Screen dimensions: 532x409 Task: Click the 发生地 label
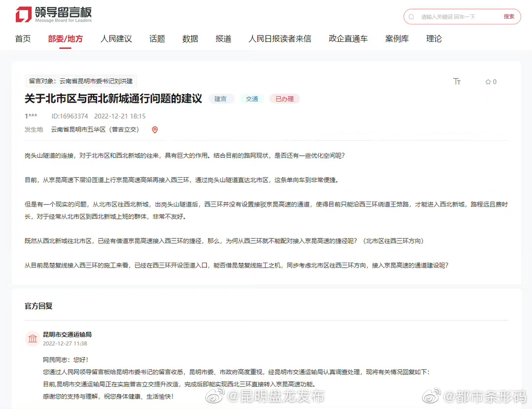click(33, 129)
